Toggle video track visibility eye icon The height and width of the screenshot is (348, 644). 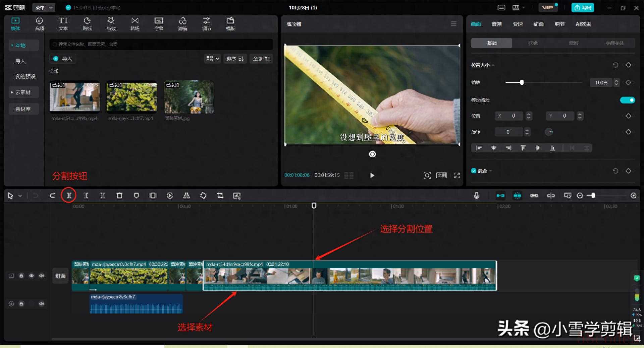tap(32, 276)
